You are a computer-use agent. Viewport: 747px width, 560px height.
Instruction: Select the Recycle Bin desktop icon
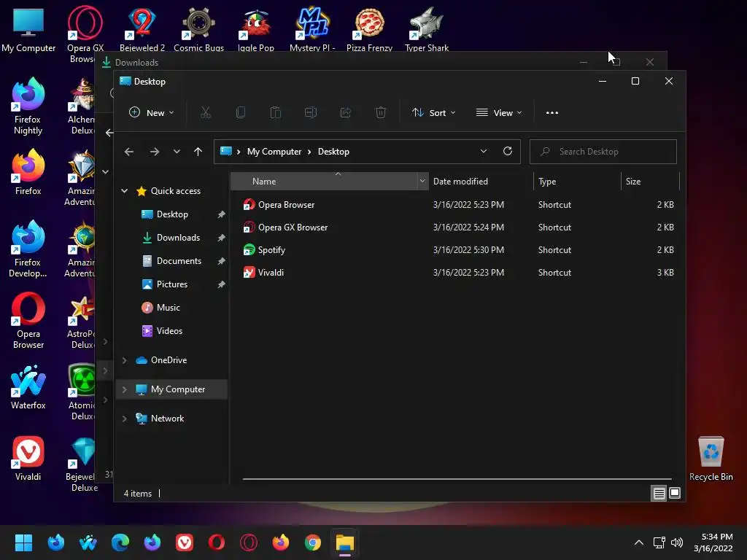click(711, 459)
